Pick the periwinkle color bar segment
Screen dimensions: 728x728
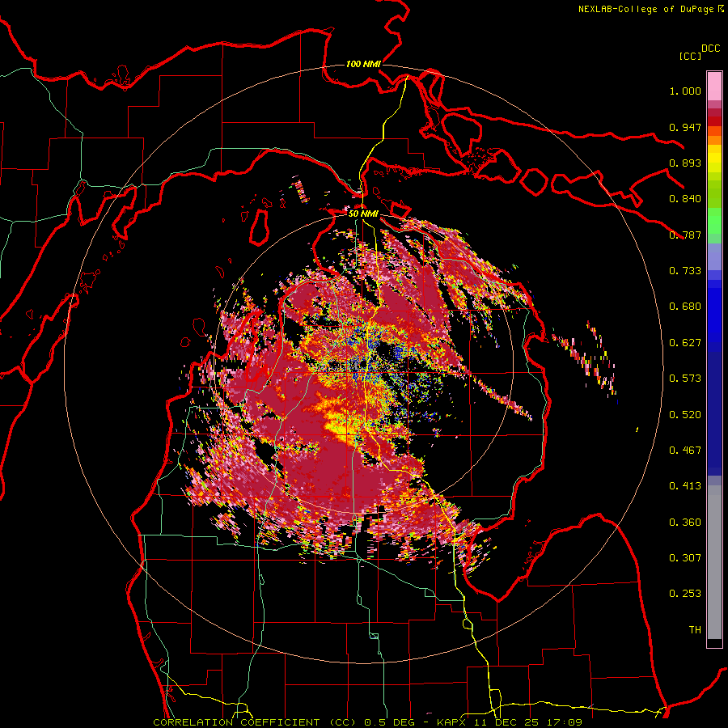[714, 256]
